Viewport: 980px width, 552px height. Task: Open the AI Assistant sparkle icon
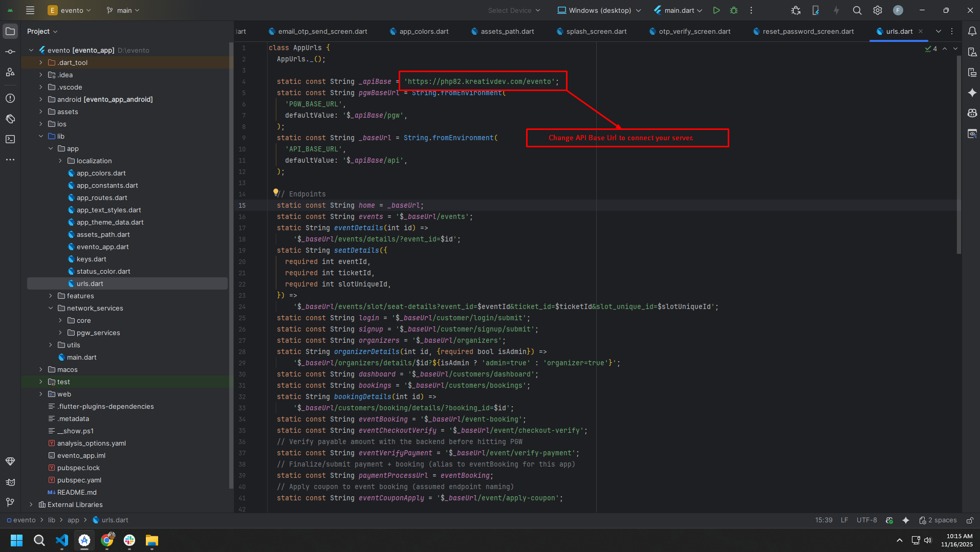pos(973,93)
